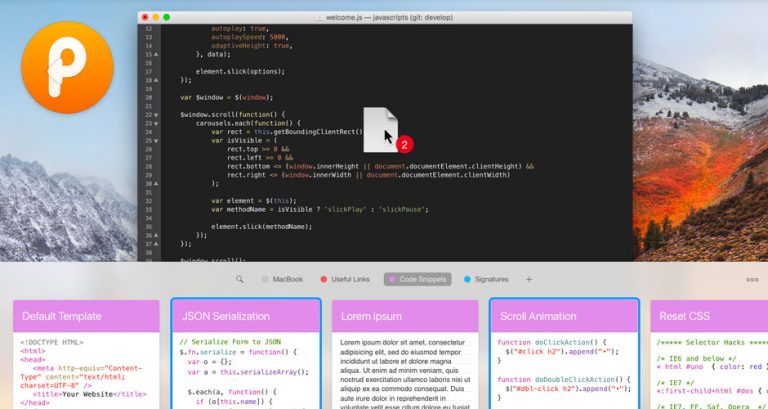Select the Default Template snippet card
768x409 pixels.
(86, 355)
